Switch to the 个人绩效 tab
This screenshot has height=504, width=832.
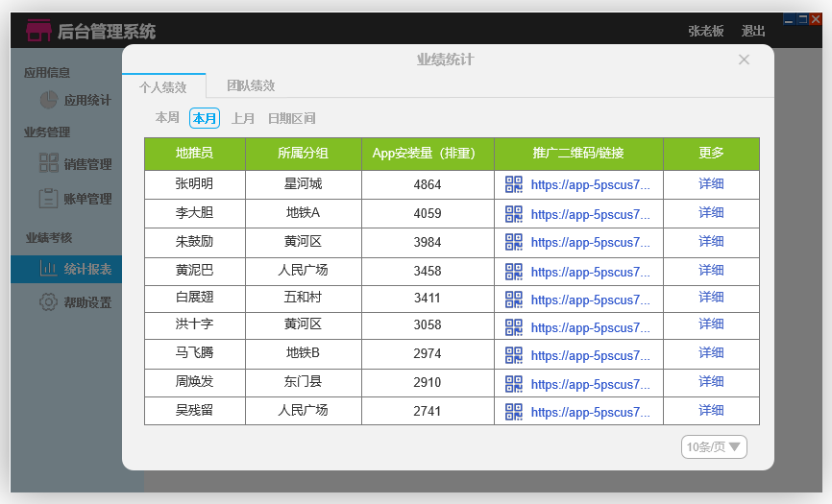(163, 86)
